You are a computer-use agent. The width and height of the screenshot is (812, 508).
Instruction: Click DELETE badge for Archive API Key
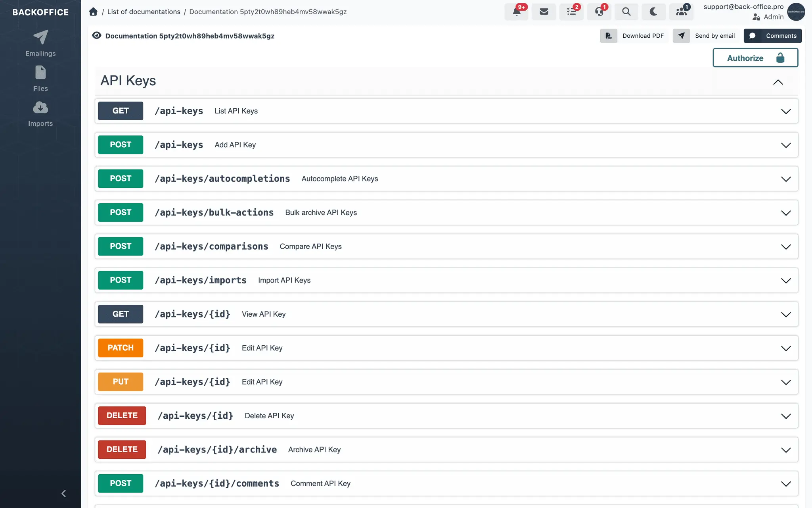click(x=122, y=449)
